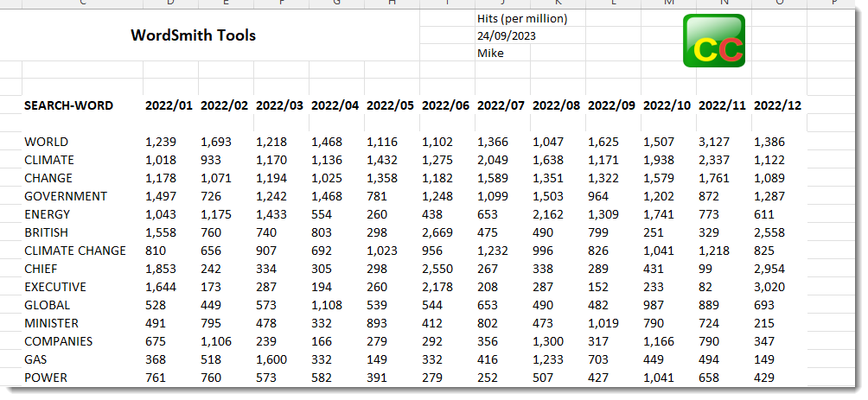Click the 2022/01 column header cell
This screenshot has height=400, width=868.
pos(169,105)
